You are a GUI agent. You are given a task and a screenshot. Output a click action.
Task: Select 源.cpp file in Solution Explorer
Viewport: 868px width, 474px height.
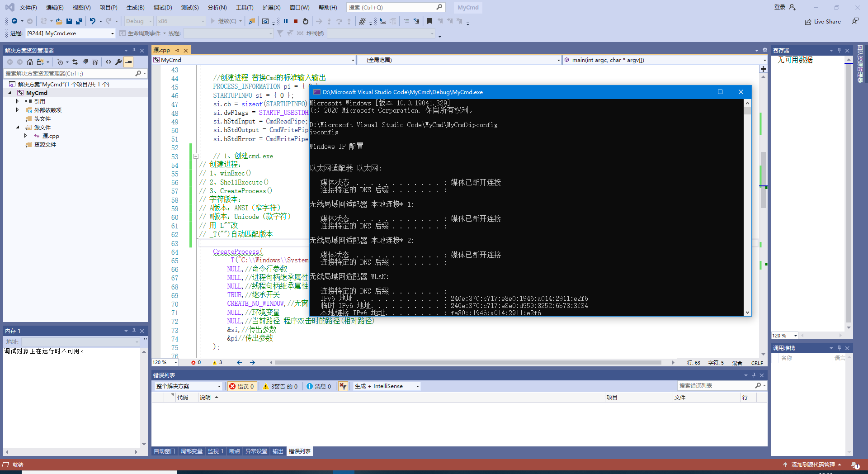(51, 136)
